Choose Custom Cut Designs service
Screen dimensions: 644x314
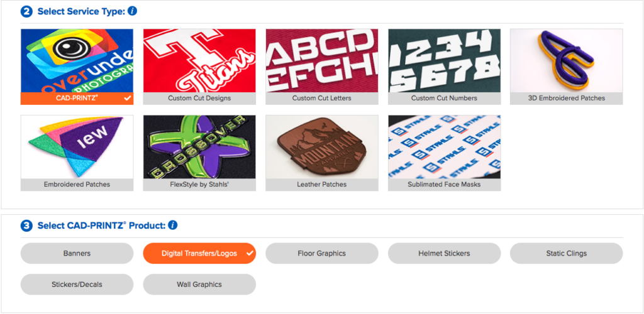(x=199, y=67)
